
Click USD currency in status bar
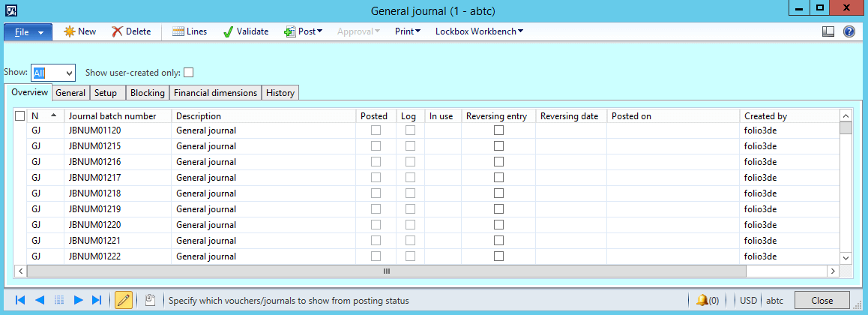(748, 301)
